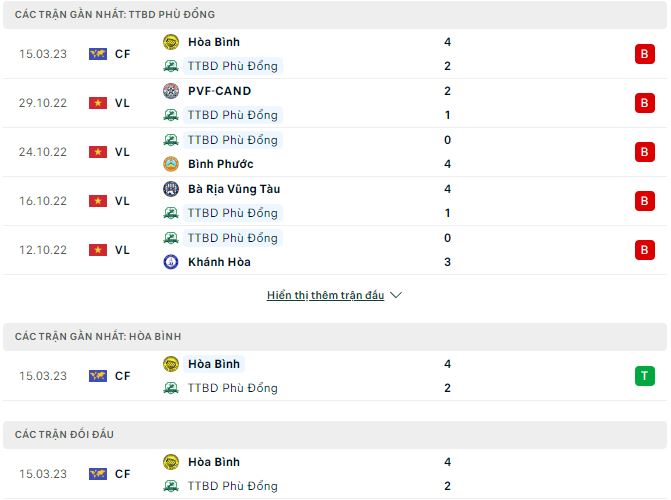
Task: Click red B result badge for PVF-CAND match
Action: (x=644, y=103)
